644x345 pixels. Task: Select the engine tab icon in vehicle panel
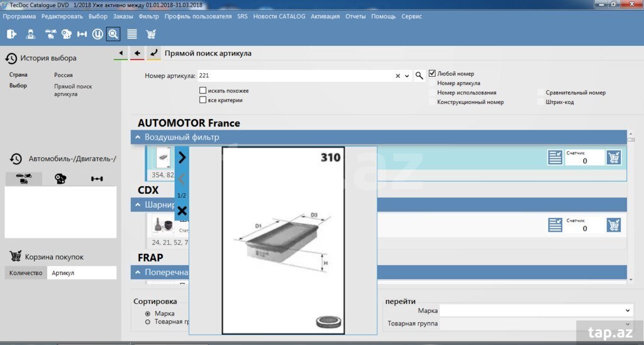(x=60, y=179)
